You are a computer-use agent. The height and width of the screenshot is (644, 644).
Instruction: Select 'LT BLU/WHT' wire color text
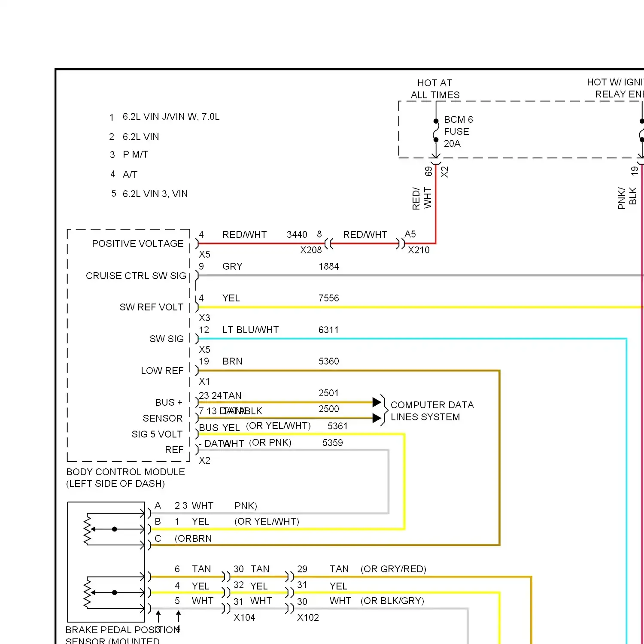(x=251, y=330)
